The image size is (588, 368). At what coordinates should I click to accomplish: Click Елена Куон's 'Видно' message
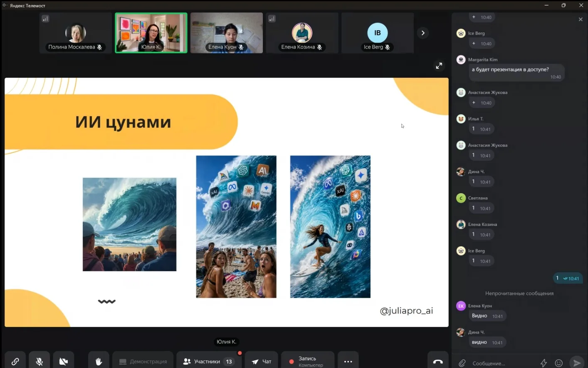click(487, 316)
